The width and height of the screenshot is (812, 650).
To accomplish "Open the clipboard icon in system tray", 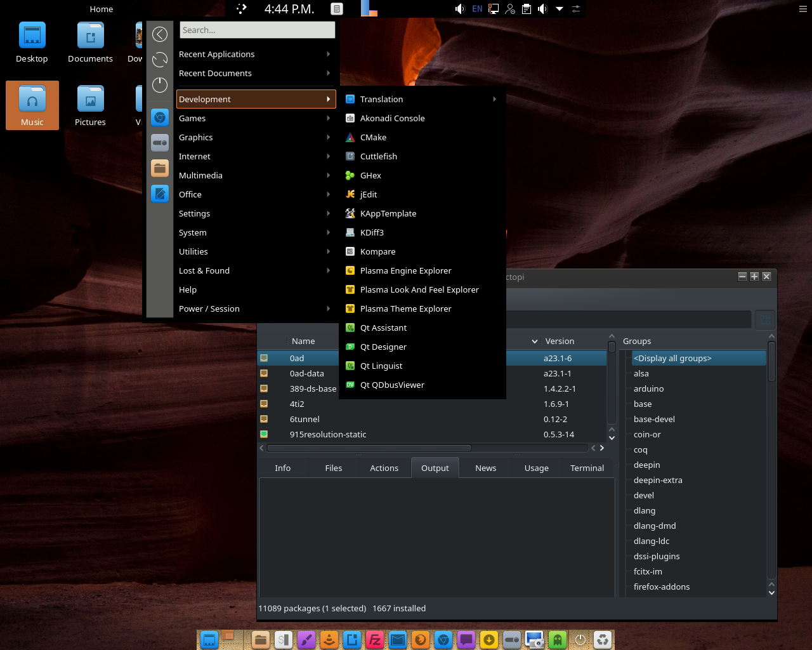I will click(x=527, y=9).
